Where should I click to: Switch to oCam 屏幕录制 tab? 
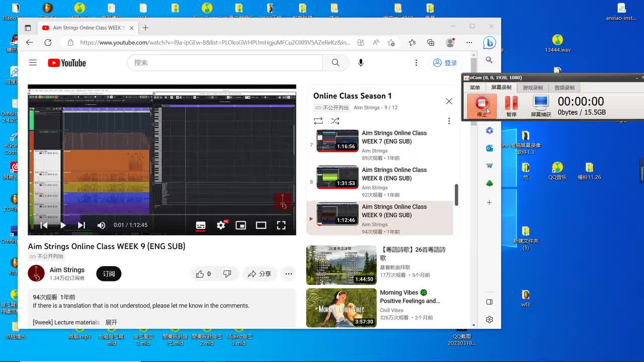[x=501, y=87]
